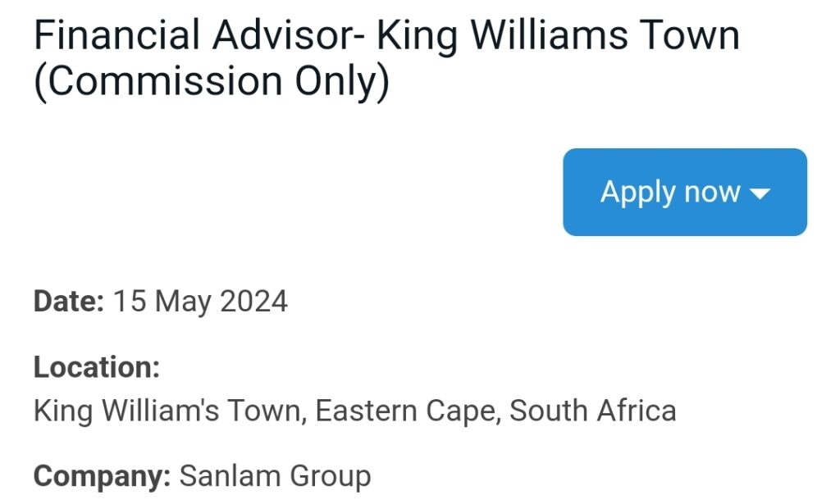This screenshot has width=840, height=504.
Task: Select the 15 May 2024 date value
Action: click(x=200, y=302)
